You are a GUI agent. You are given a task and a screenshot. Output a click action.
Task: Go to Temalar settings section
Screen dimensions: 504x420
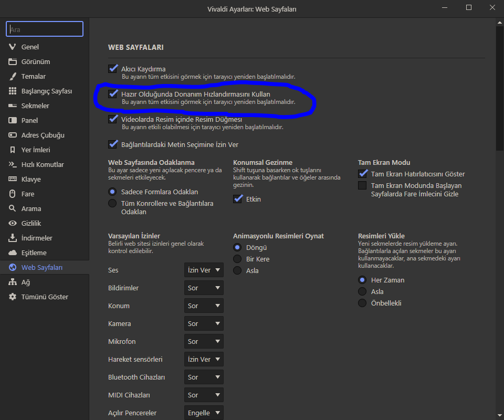pos(45,77)
